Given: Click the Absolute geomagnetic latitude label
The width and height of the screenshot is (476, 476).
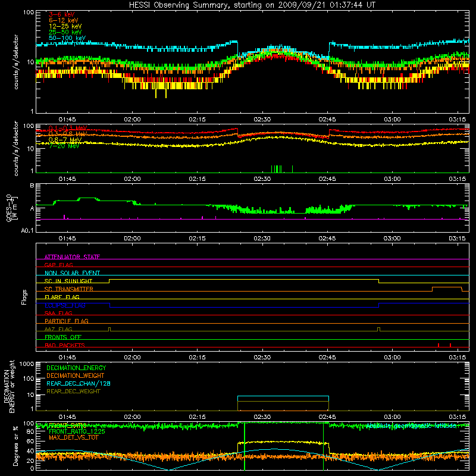Looking at the screenshot, I should pos(411,425).
